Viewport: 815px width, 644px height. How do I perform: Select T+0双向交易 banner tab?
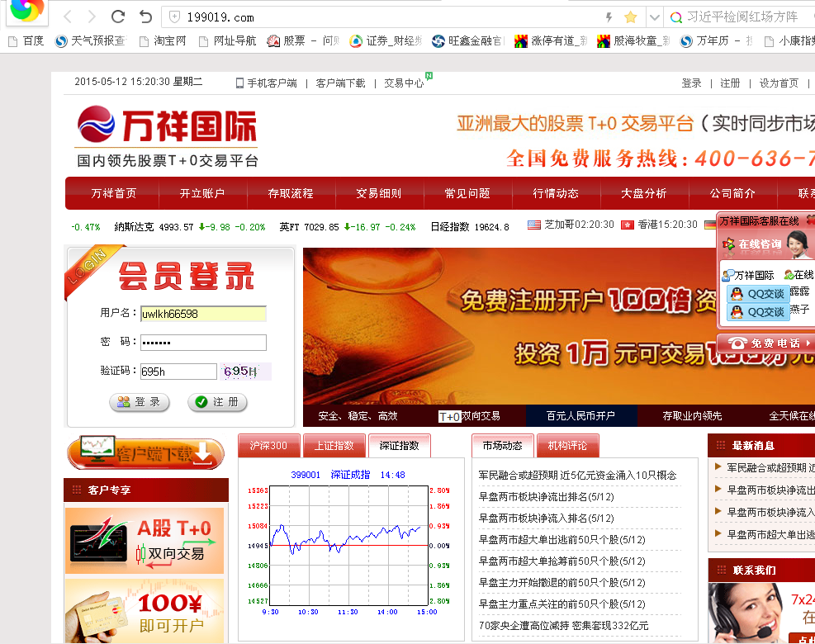[x=469, y=416]
